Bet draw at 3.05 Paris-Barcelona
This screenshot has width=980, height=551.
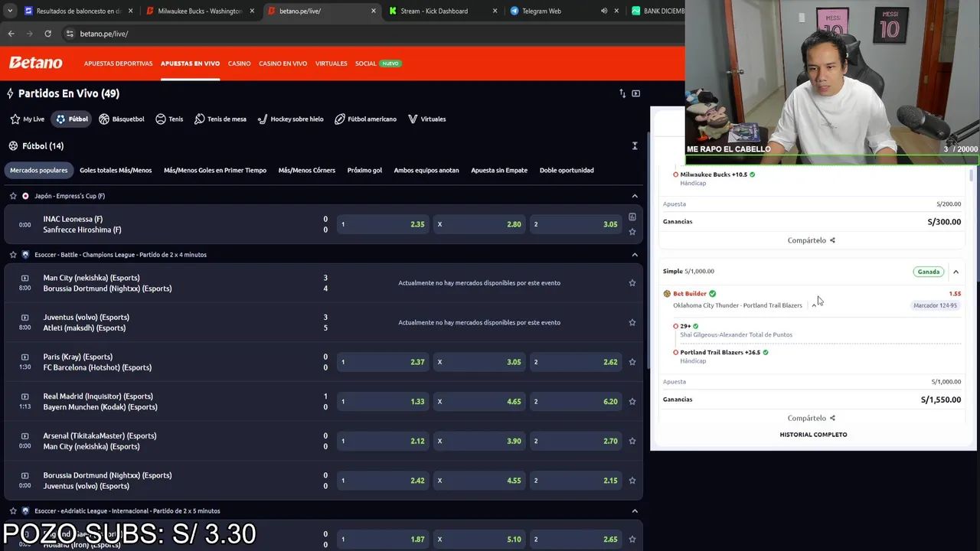pyautogui.click(x=480, y=362)
